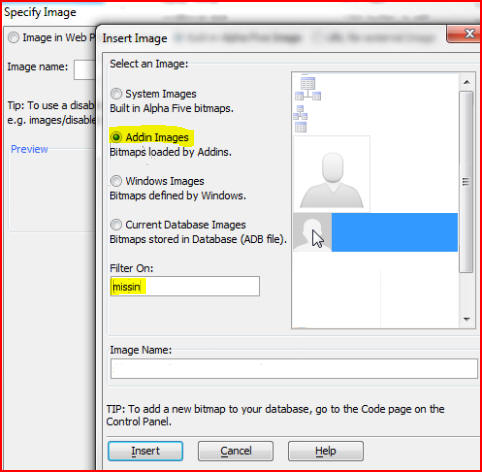
Task: Click the Image Name text field
Action: [294, 369]
